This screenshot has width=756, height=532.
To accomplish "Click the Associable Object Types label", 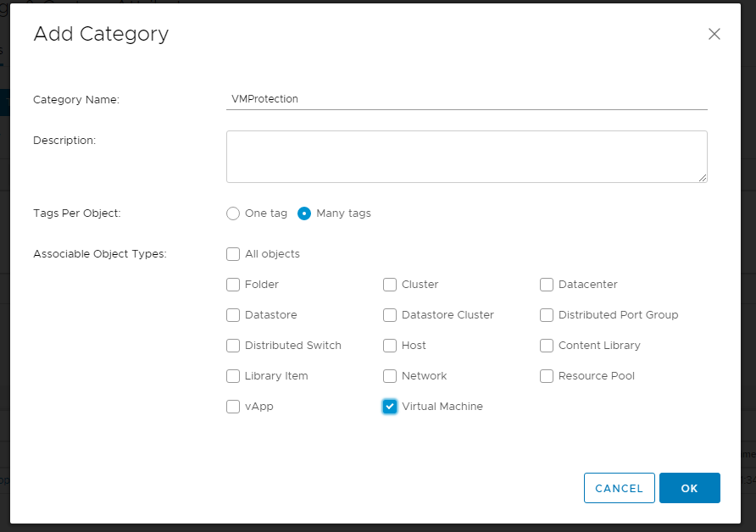I will point(100,254).
